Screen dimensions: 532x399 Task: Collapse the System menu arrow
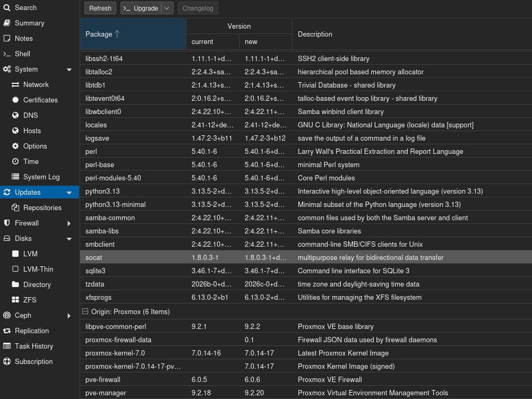pyautogui.click(x=69, y=70)
